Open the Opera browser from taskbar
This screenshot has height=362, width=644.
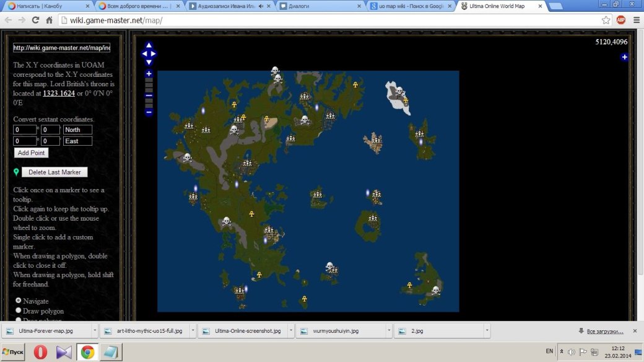[x=40, y=352]
